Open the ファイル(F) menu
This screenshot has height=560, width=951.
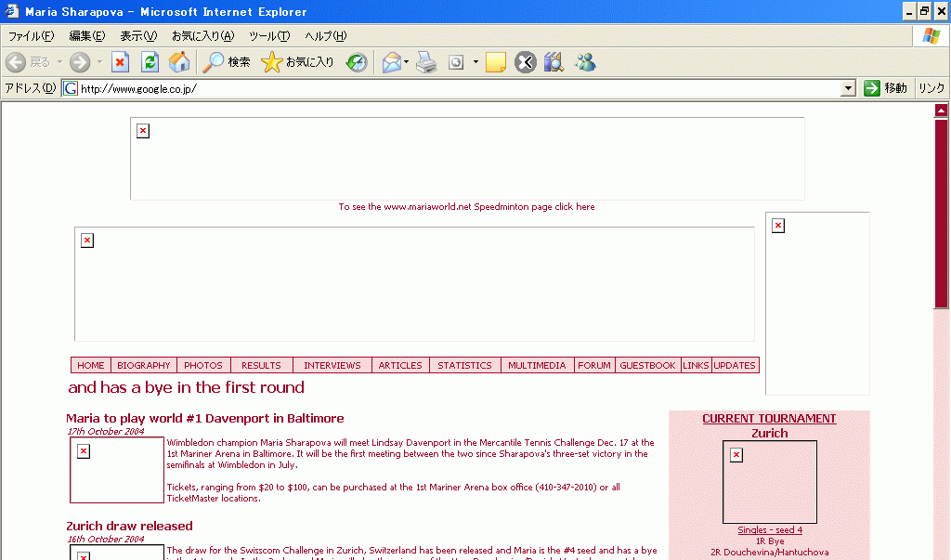[31, 36]
